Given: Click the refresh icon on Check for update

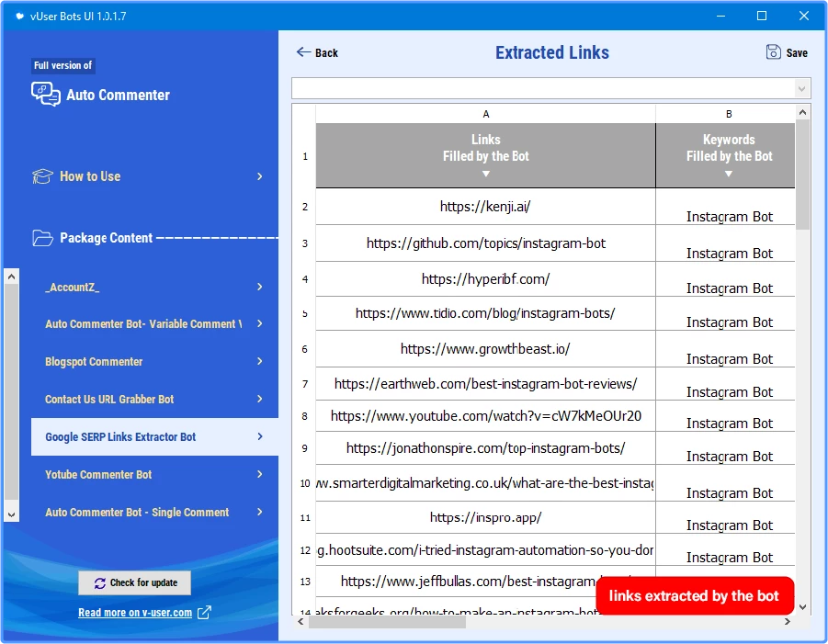Looking at the screenshot, I should (x=100, y=582).
